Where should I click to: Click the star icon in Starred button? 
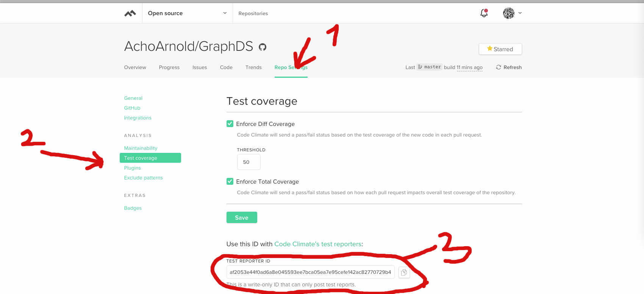489,49
